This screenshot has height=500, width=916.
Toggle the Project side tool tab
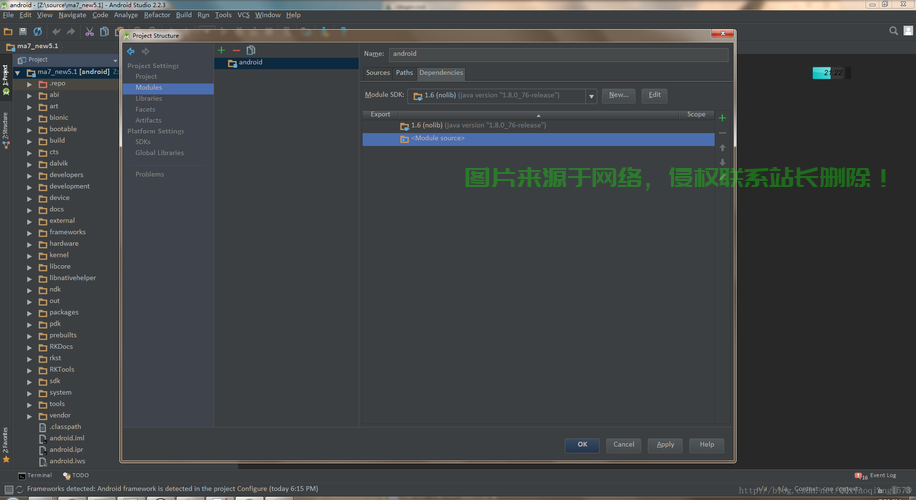[x=5, y=80]
